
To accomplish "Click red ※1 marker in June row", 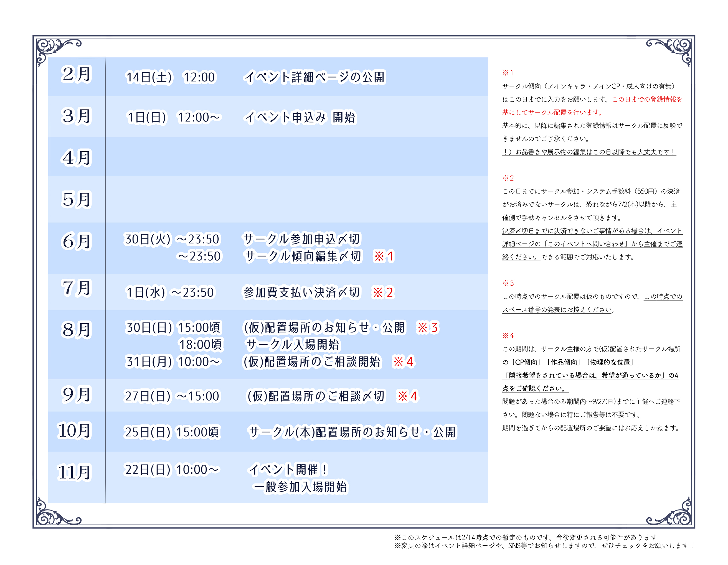I will tap(384, 256).
